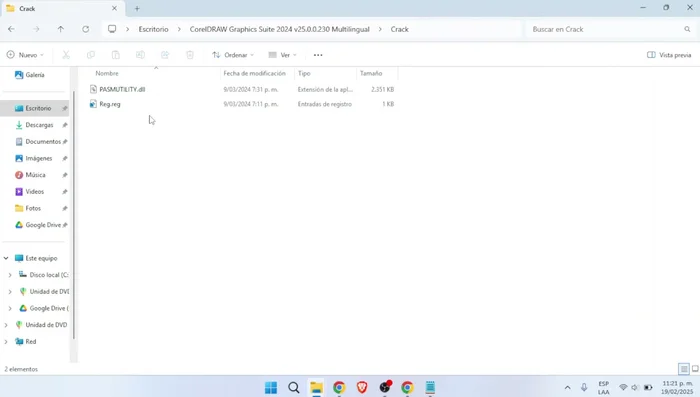The height and width of the screenshot is (397, 700).
Task: Open the three-dots more options menu
Action: pos(318,55)
